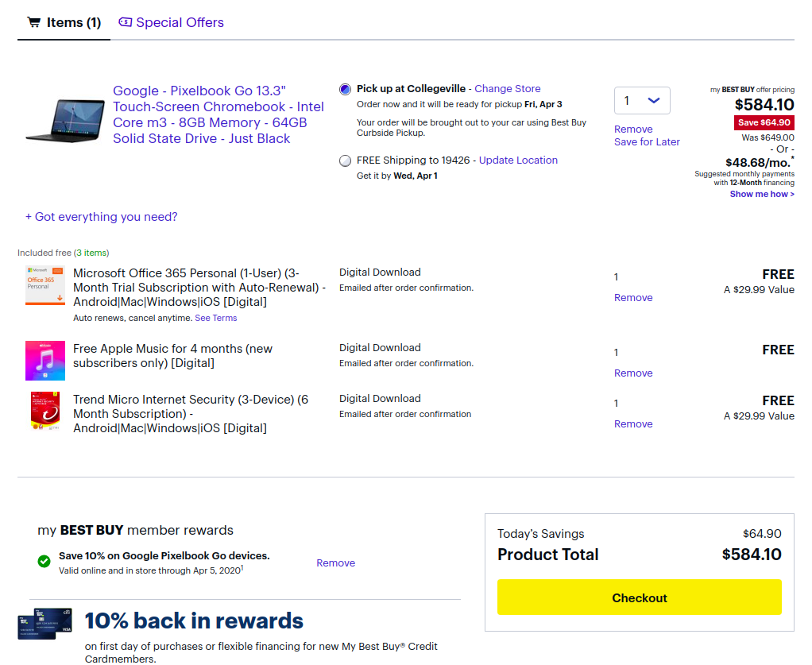This screenshot has height=665, width=812.
Task: Click the yellow Checkout button
Action: pos(639,597)
